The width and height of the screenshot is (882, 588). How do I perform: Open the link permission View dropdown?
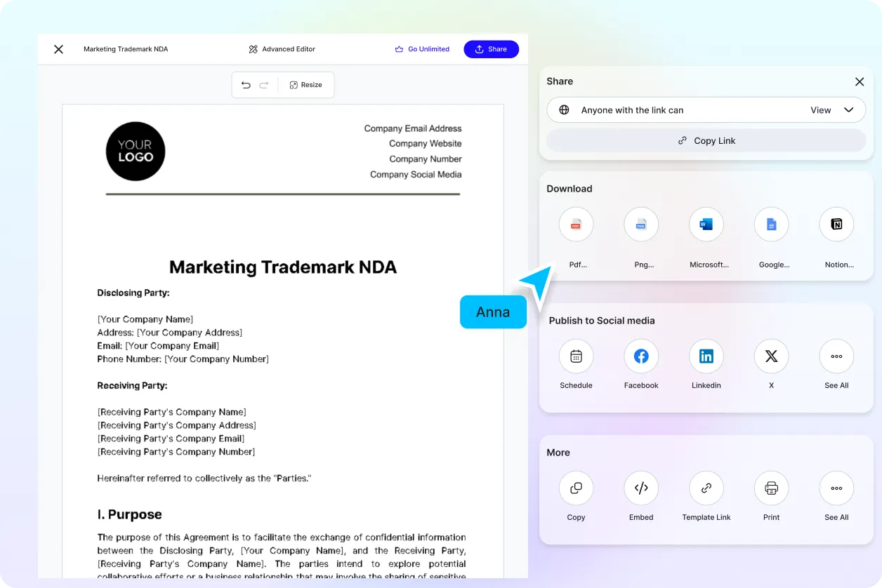pos(831,110)
